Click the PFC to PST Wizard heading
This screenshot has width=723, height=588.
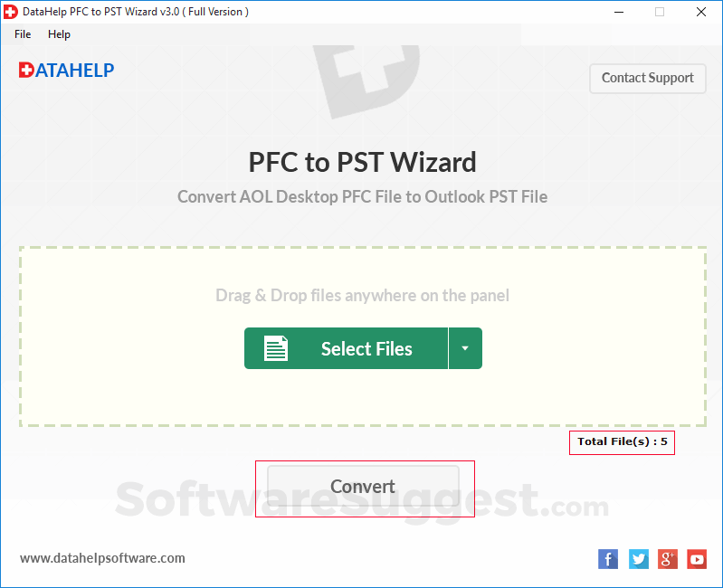point(363,162)
